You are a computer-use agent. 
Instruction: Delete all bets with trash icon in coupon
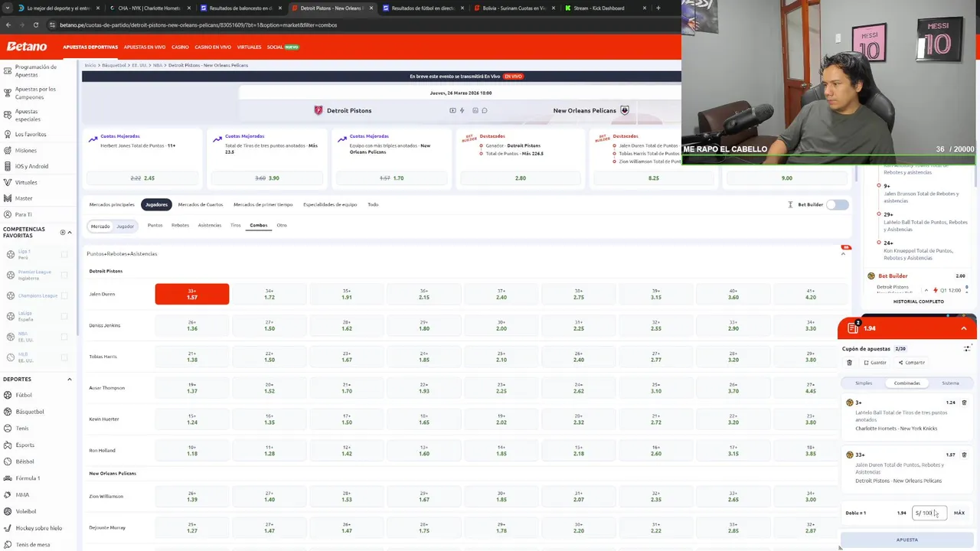pos(849,363)
